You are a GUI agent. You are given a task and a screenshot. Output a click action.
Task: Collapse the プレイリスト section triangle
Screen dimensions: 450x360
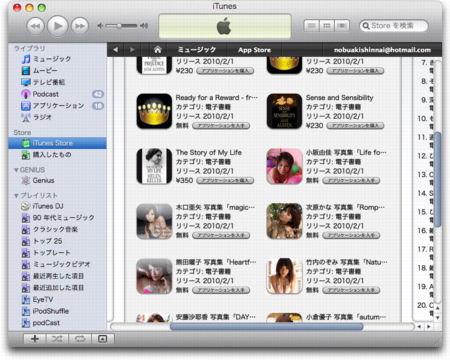(x=16, y=196)
